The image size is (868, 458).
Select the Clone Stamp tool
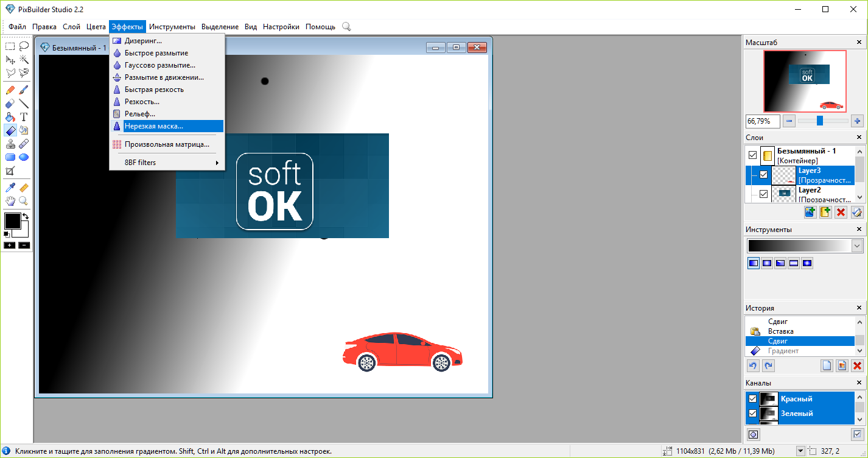click(x=10, y=144)
